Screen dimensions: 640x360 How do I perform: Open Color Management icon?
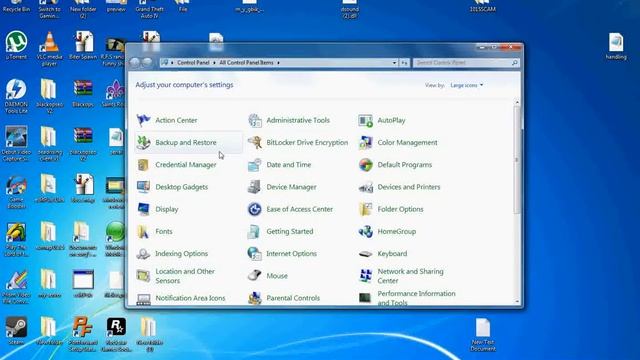(366, 142)
